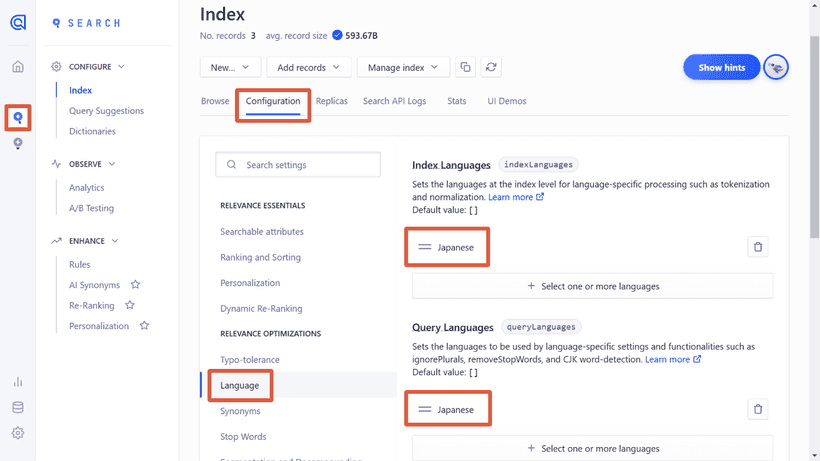The height and width of the screenshot is (461, 820).
Task: Collapse the OBSERVE section
Action: [x=112, y=164]
